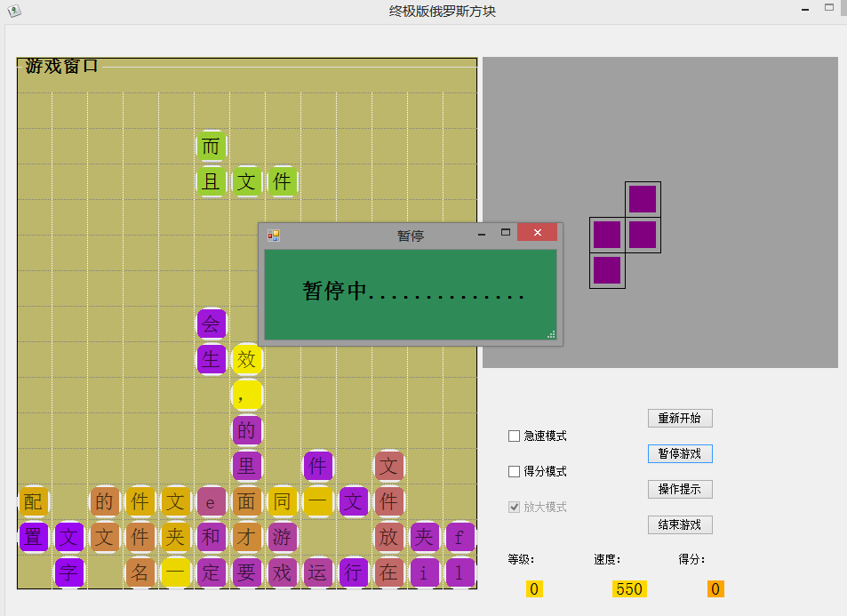
Task: Select the purple 置 block
Action: 34,537
